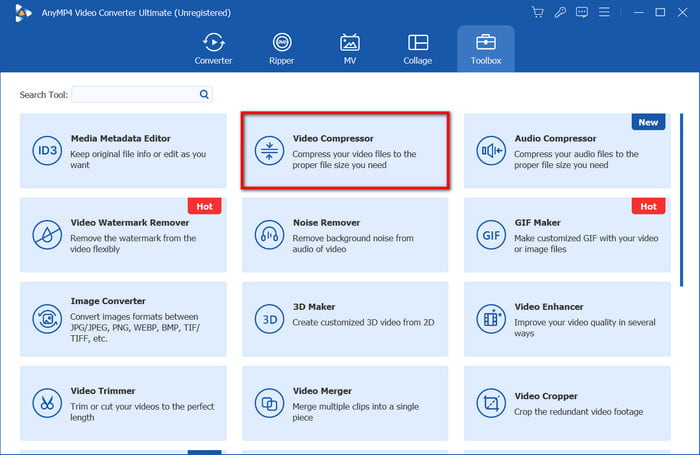Viewport: 700px width, 455px height.
Task: Click inside the Search Tool field
Action: click(x=142, y=94)
